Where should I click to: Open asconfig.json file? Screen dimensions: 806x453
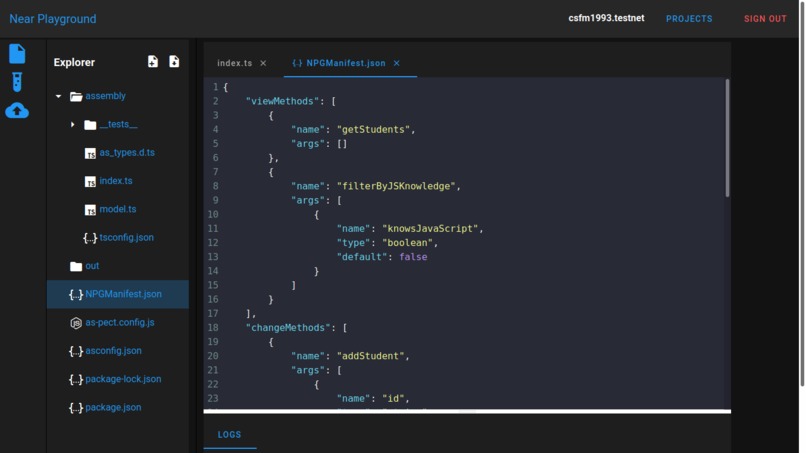click(x=113, y=351)
